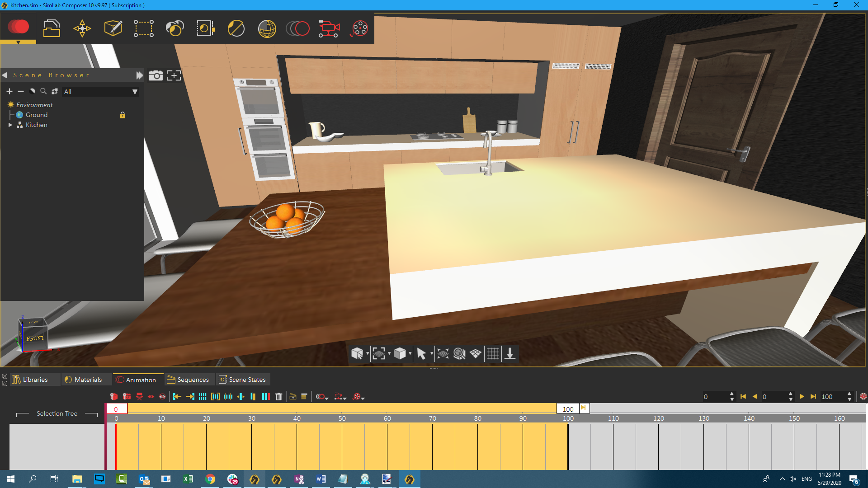Image resolution: width=868 pixels, height=488 pixels.
Task: Open the Scene States tab
Action: [x=243, y=380]
